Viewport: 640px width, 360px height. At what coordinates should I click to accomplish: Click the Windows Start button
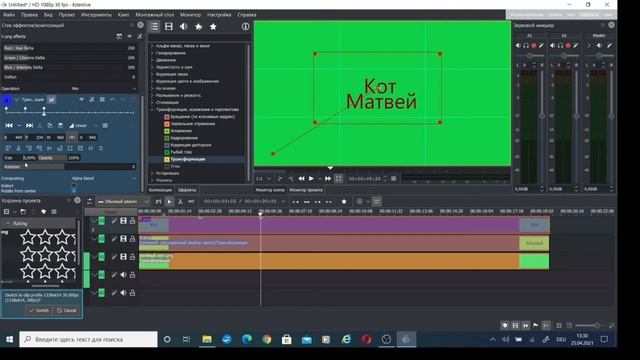point(9,339)
